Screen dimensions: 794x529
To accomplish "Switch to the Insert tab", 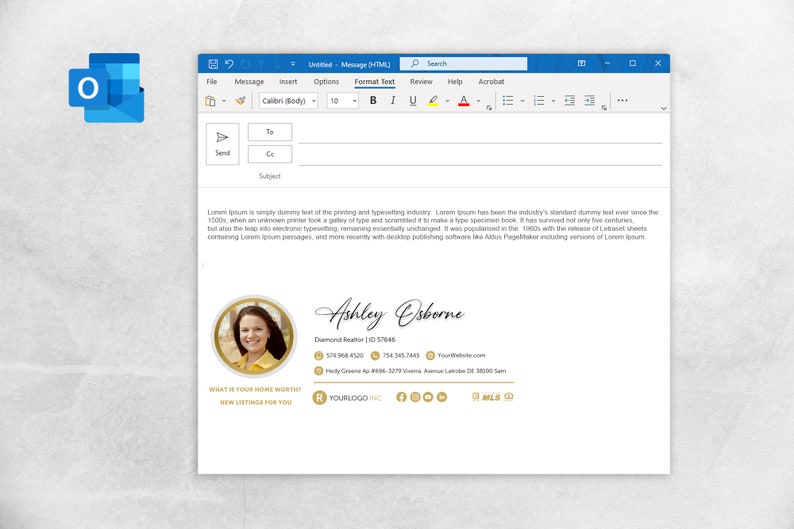I will click(x=288, y=82).
